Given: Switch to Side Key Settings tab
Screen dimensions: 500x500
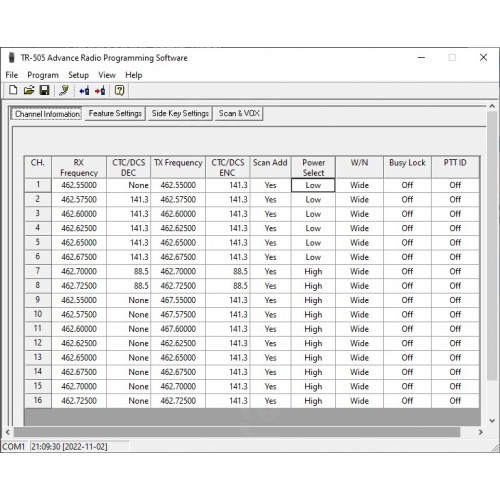Looking at the screenshot, I should [180, 113].
